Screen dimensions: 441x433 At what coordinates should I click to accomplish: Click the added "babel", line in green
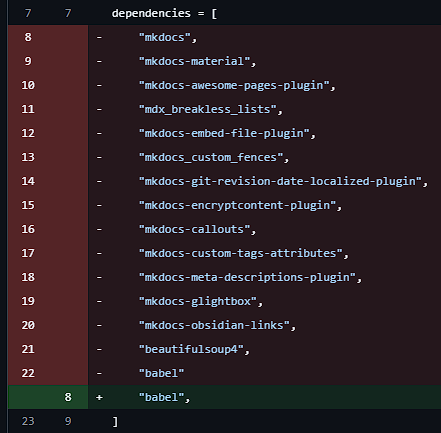(x=164, y=397)
